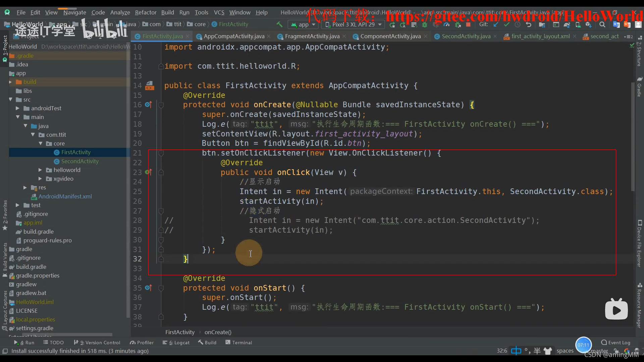644x362 pixels.
Task: Click the Search Everywhere magnifier icon
Action: tap(602, 24)
